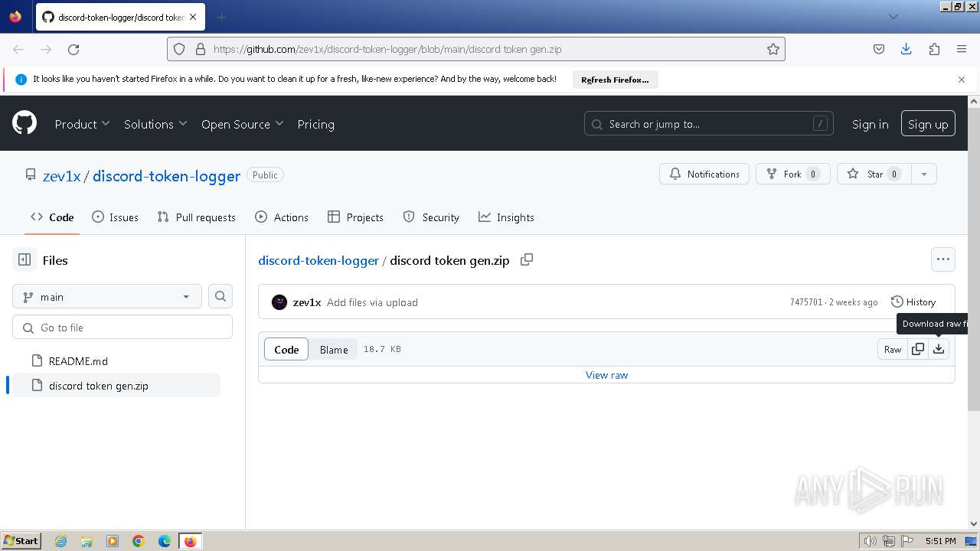Click the Add files via upload commit message
This screenshot has height=551, width=980.
372,302
